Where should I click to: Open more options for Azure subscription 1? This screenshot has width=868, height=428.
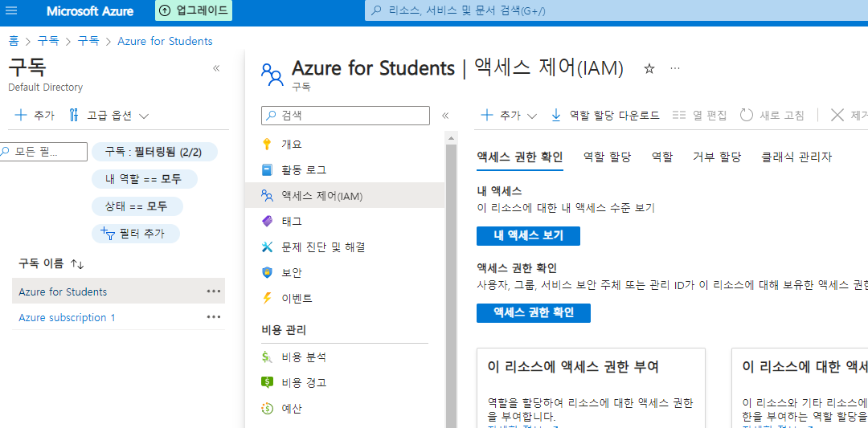214,317
